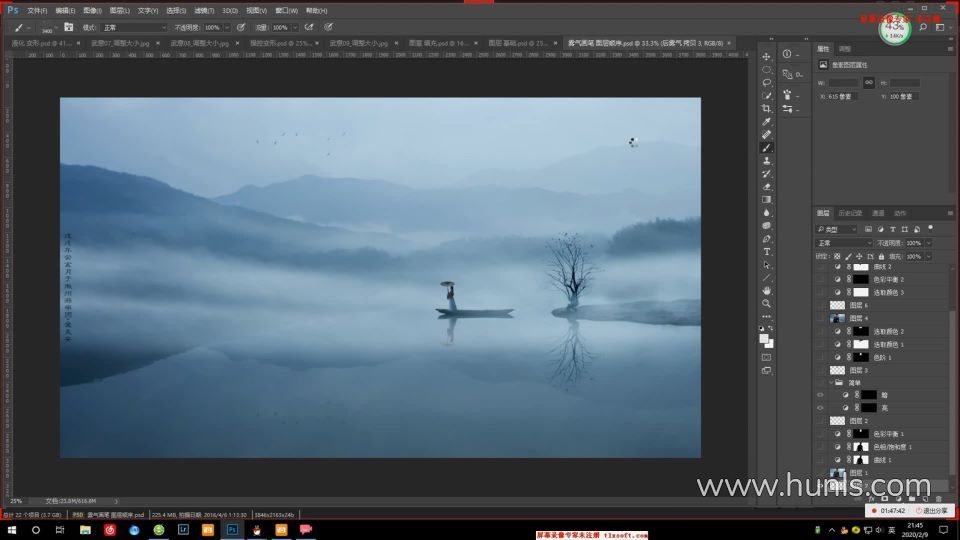This screenshot has width=960, height=540.
Task: Switch to the 历史记录 panel tab
Action: tap(850, 213)
